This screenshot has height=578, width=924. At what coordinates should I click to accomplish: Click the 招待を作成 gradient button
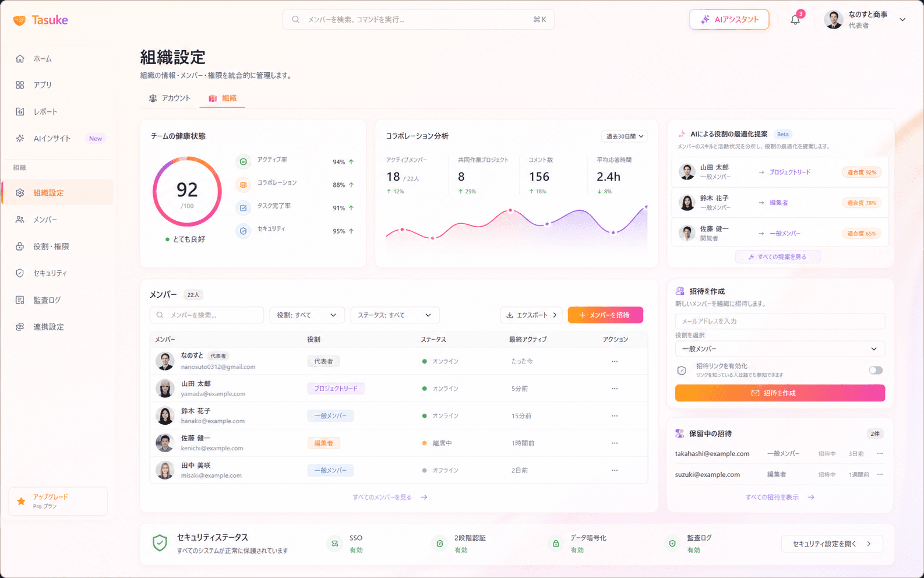[780, 393]
